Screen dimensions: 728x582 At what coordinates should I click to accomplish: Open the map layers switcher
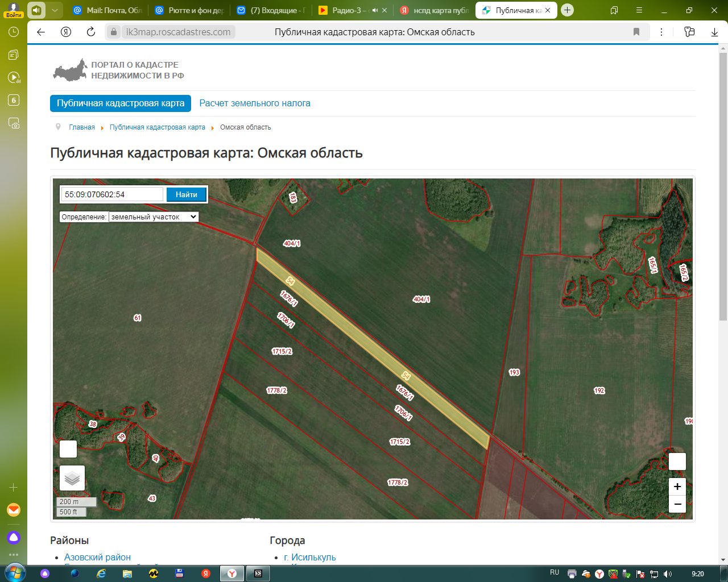(72, 478)
